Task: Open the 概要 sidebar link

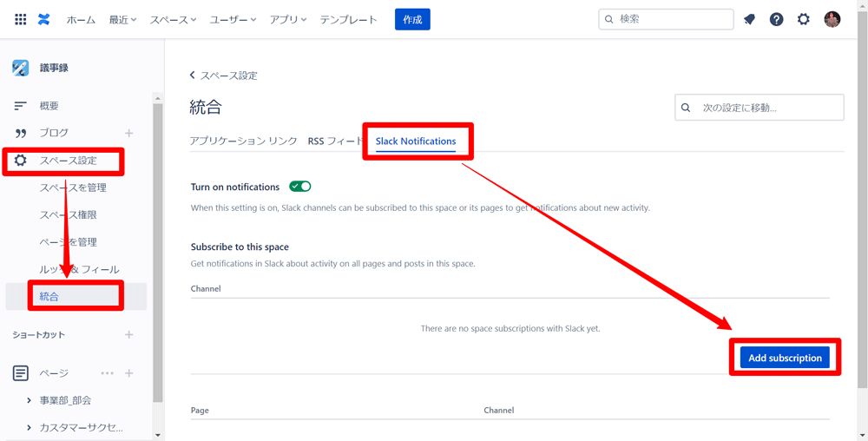Action: click(49, 106)
